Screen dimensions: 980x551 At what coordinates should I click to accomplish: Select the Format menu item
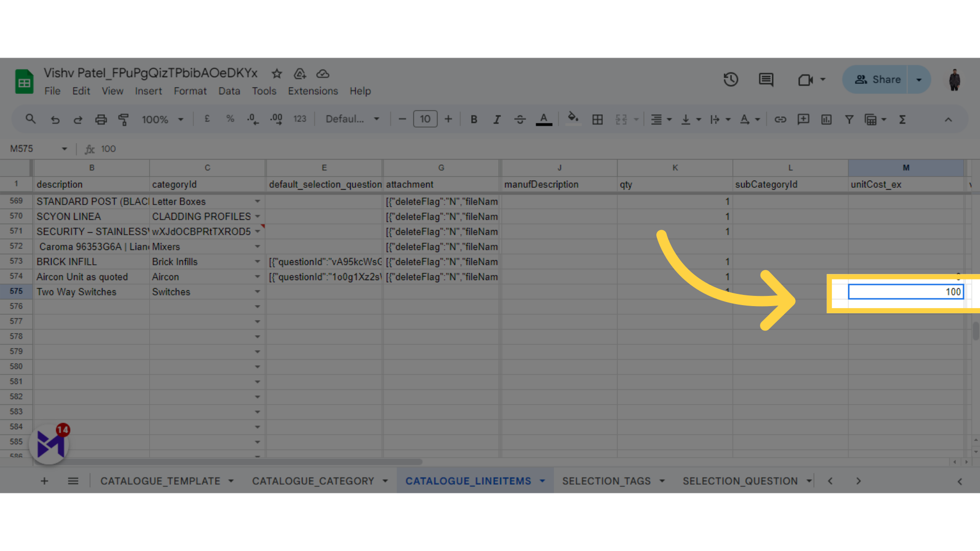[x=190, y=91]
